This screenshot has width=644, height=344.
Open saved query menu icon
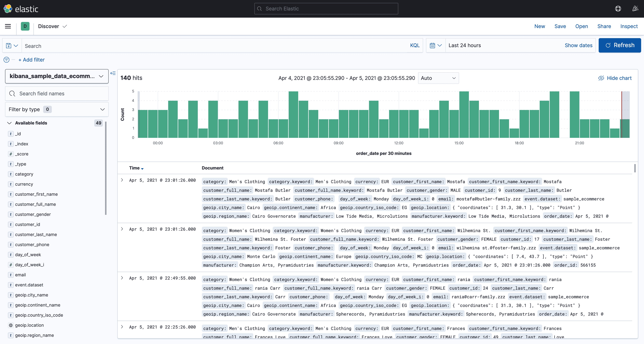pos(12,46)
